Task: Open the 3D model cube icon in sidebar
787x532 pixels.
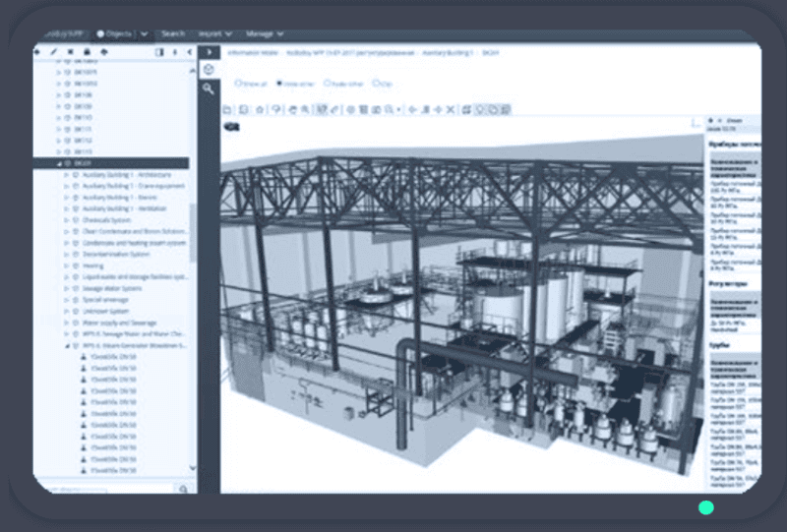Action: 209,70
